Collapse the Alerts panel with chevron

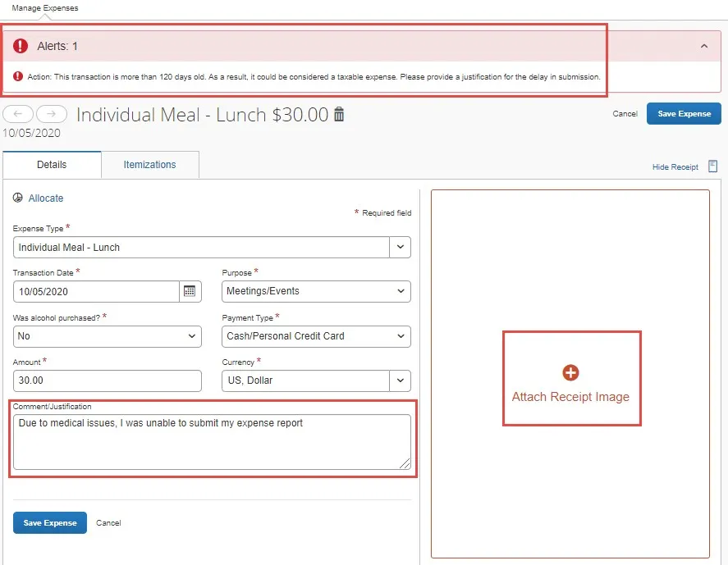(704, 46)
